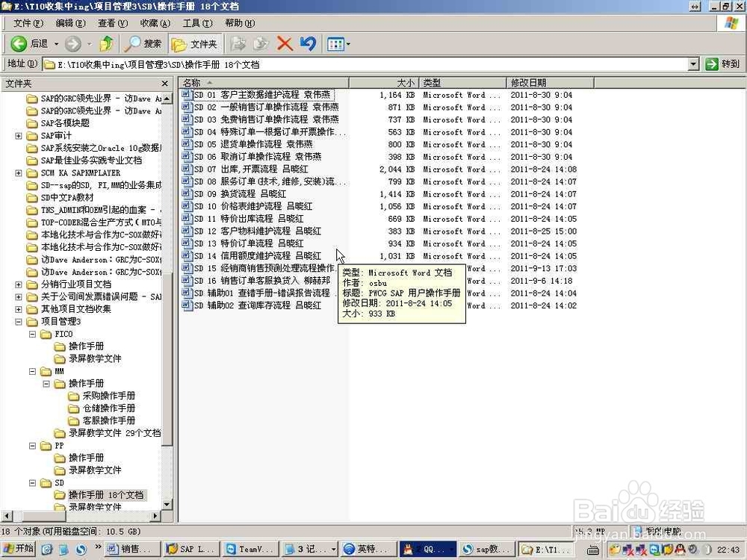This screenshot has width=747, height=560.
Task: Toggle the Folders (文件夹) pane button
Action: coord(195,44)
